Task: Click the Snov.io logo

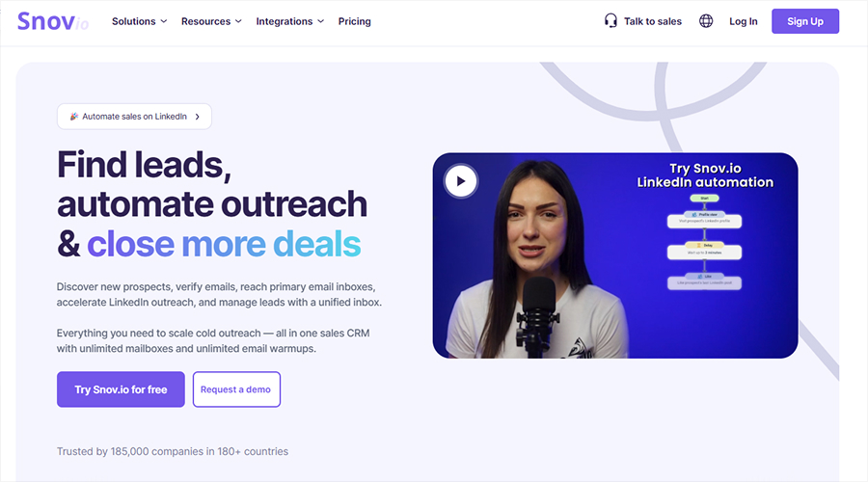Action: 53,21
